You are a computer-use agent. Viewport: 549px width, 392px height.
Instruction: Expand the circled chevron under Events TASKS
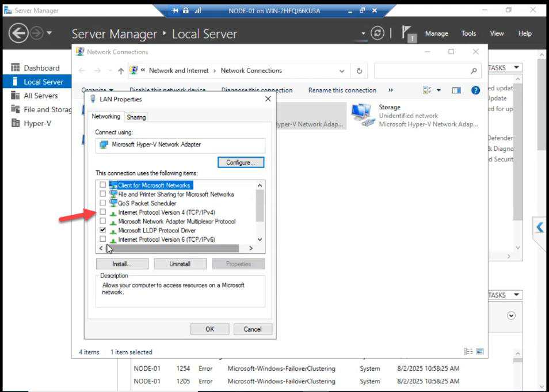click(511, 315)
